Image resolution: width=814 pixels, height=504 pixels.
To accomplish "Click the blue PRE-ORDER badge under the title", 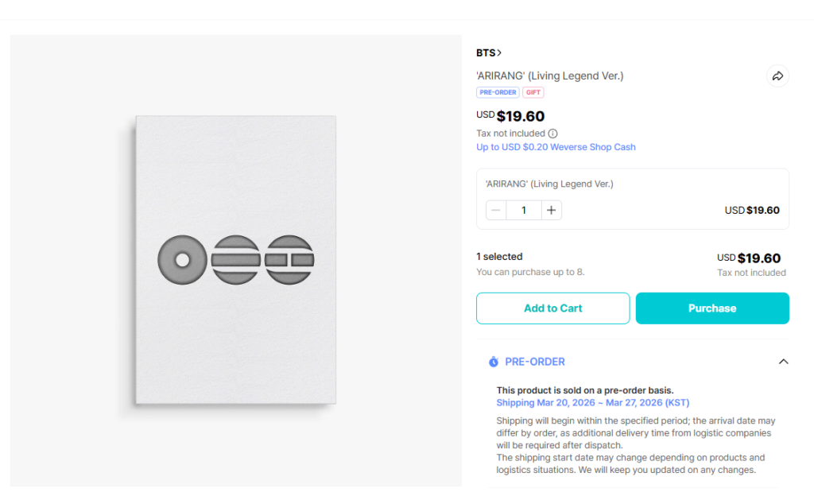I will click(498, 93).
